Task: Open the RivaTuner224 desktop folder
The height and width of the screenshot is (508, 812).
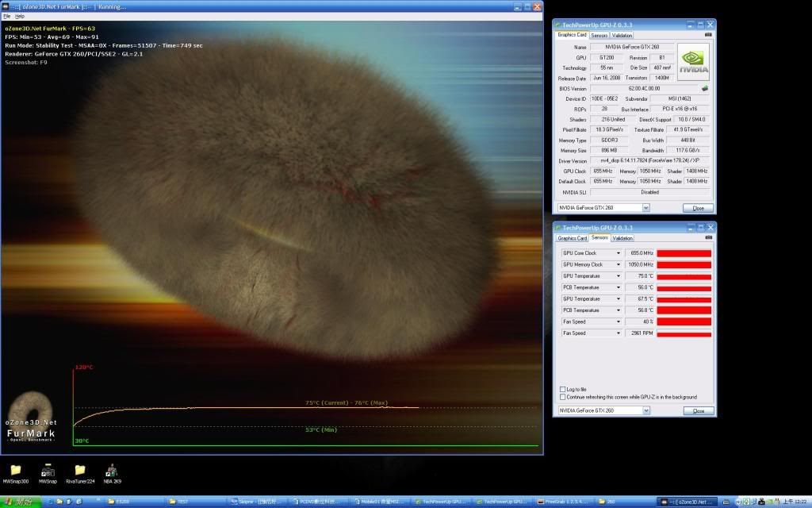Action: [80, 470]
